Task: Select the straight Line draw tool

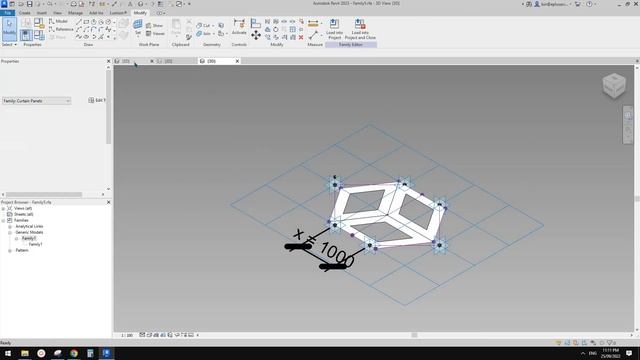Action: point(79,22)
